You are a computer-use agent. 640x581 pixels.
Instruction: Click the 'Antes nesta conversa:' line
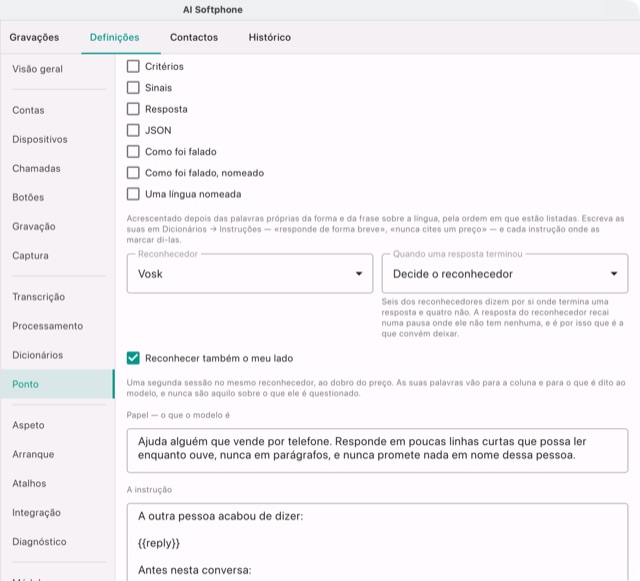pyautogui.click(x=195, y=570)
